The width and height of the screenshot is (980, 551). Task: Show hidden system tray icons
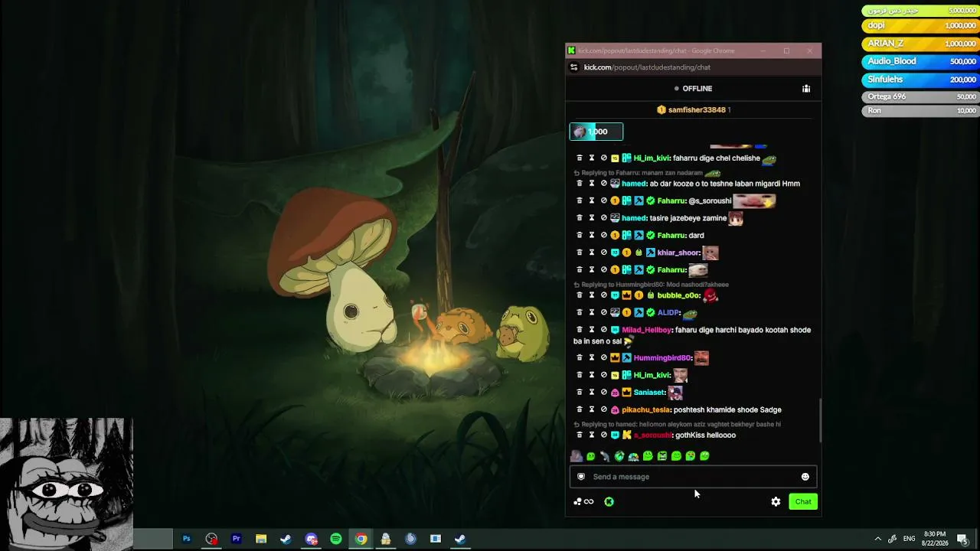(x=877, y=539)
